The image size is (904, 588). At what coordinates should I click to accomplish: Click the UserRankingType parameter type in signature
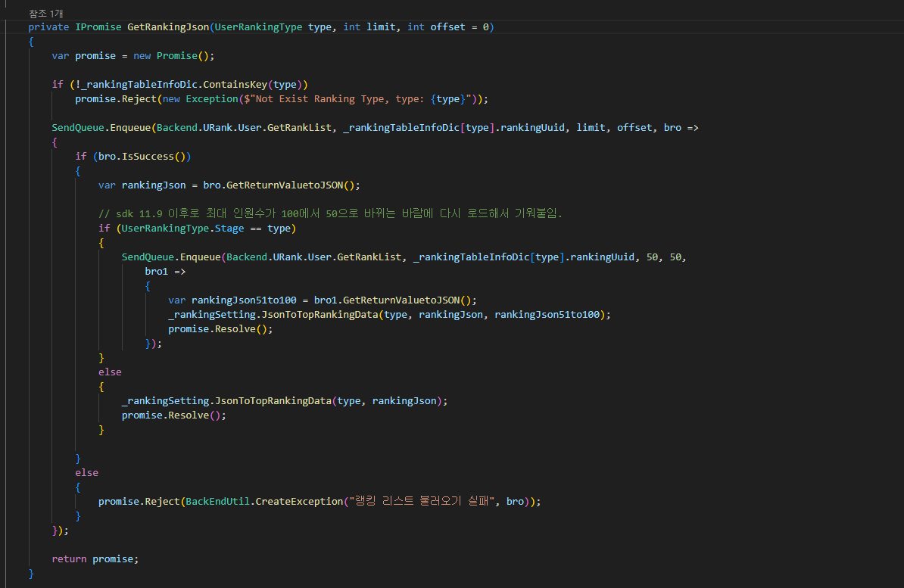[258, 27]
